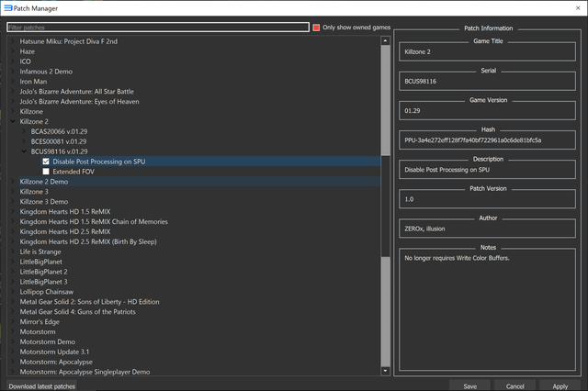Select Kingdom Hearts HD 1.5 ReMIX
Image resolution: width=588 pixels, height=391 pixels.
(x=65, y=212)
